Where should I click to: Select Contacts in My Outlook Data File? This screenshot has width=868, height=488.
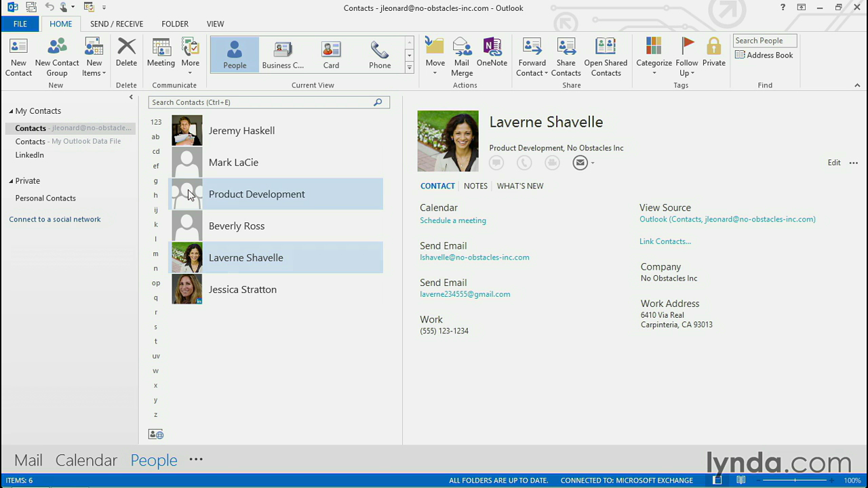coord(68,142)
